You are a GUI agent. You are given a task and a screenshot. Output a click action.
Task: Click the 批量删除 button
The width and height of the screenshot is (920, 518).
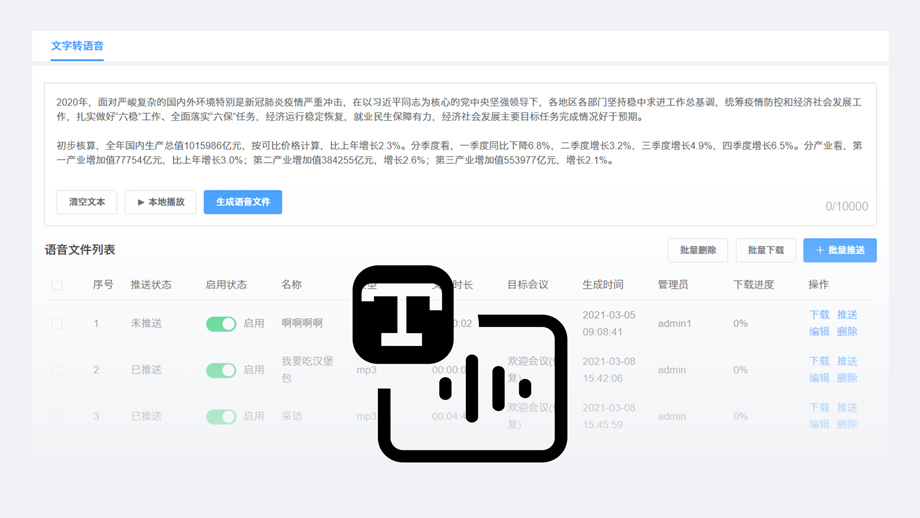698,250
